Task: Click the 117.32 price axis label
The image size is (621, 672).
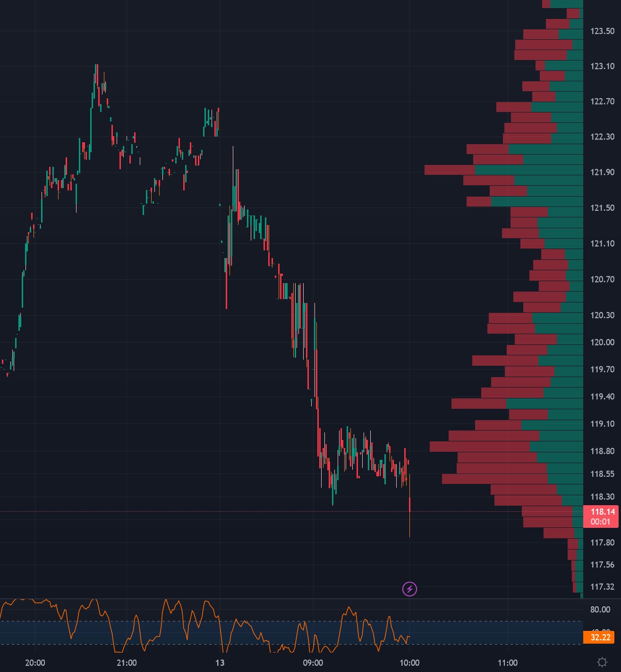Action: pyautogui.click(x=603, y=587)
